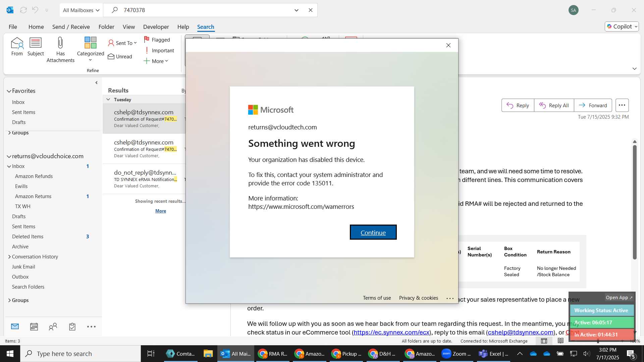Collapse the Favorites section

pyautogui.click(x=9, y=91)
